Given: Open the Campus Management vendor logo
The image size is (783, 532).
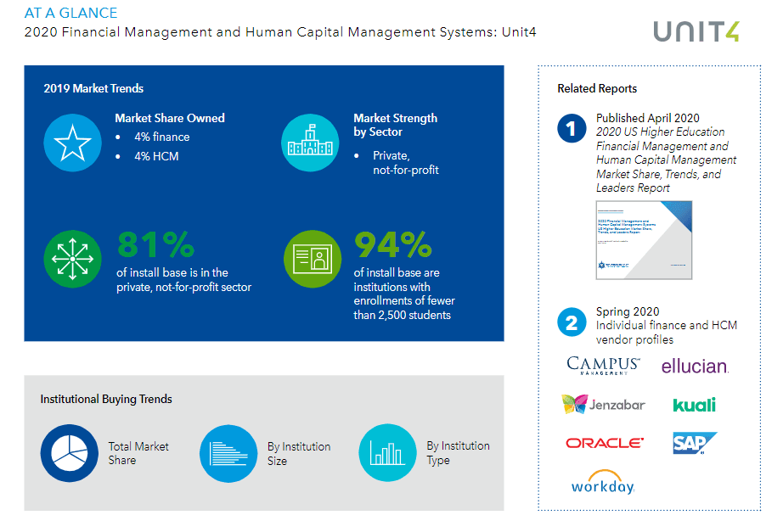Looking at the screenshot, I should pyautogui.click(x=603, y=366).
